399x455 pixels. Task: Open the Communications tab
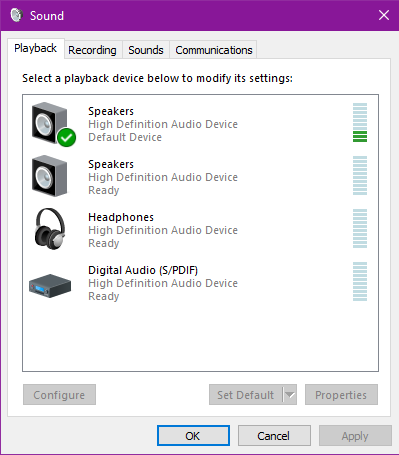(214, 50)
